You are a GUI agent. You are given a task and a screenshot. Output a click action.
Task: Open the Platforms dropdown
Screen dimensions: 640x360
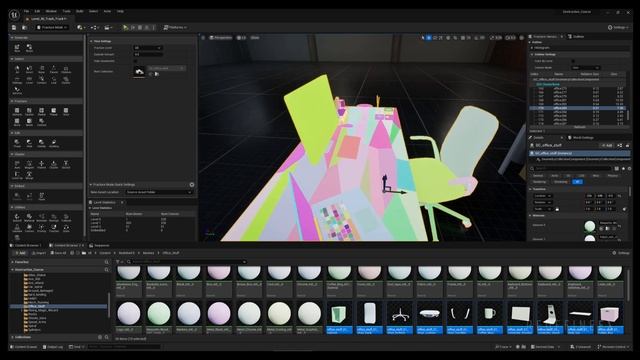(x=175, y=27)
